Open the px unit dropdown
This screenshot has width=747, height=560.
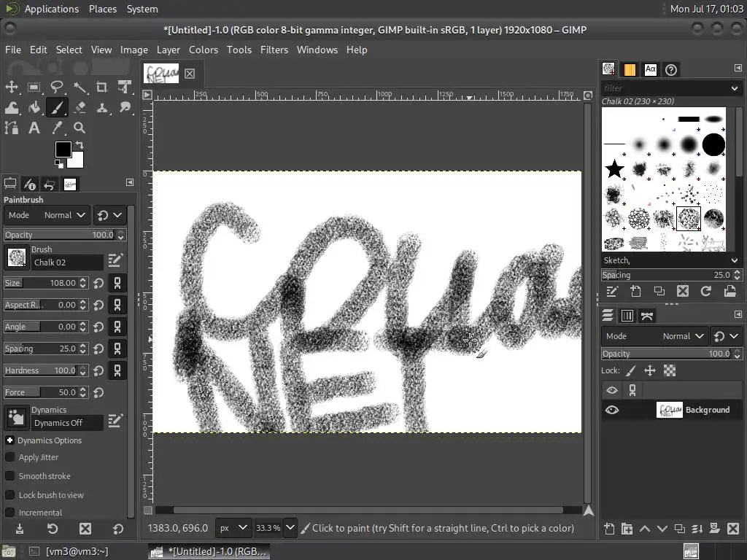click(233, 528)
